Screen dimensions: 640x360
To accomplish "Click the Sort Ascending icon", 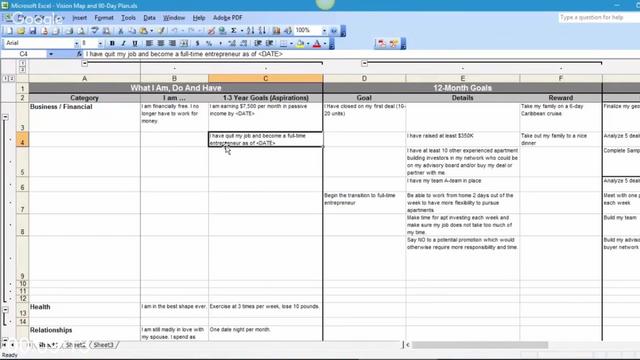I will [x=250, y=31].
